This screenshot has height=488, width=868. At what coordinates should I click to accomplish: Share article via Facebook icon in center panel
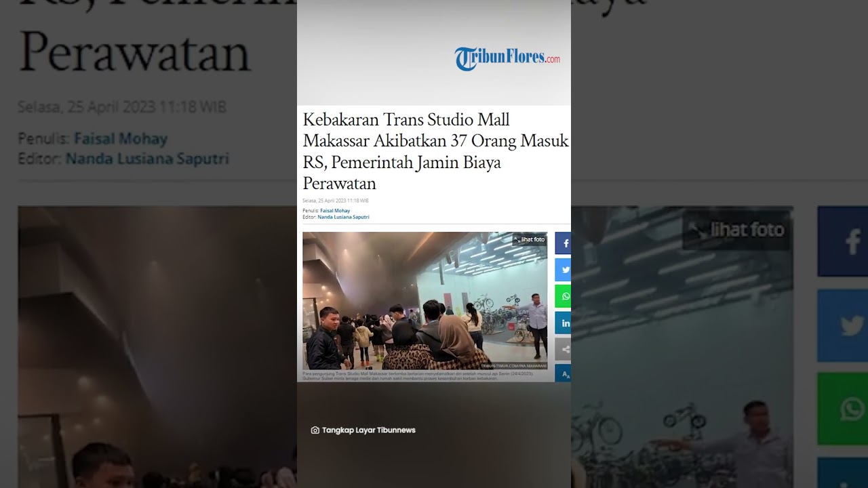(563, 243)
